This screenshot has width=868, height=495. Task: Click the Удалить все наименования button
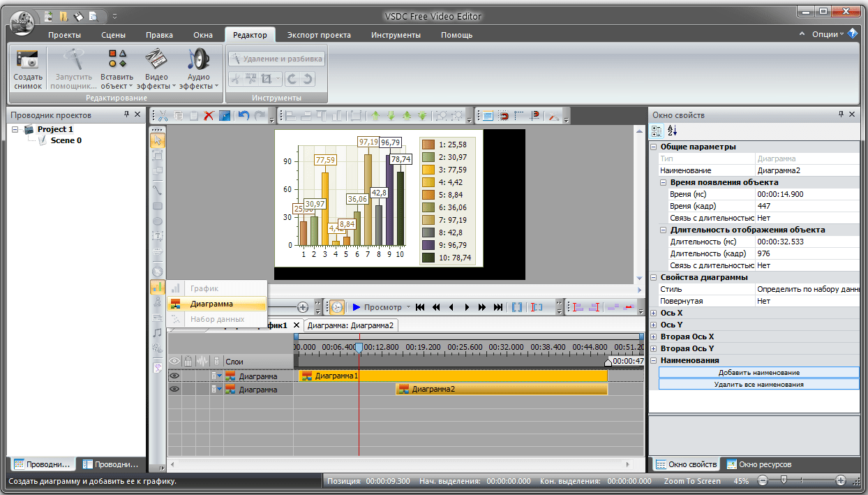click(x=759, y=385)
